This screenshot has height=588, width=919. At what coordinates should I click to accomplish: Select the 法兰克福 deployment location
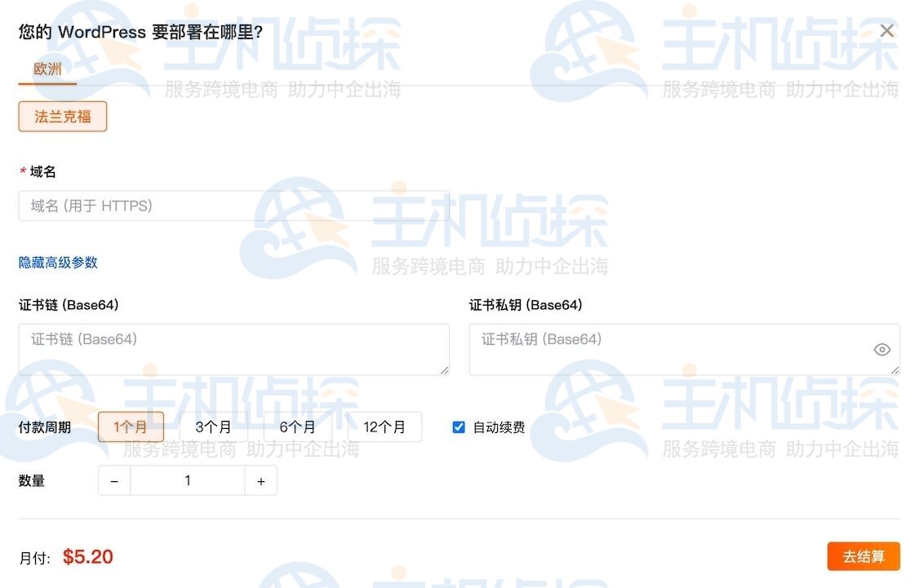click(62, 116)
